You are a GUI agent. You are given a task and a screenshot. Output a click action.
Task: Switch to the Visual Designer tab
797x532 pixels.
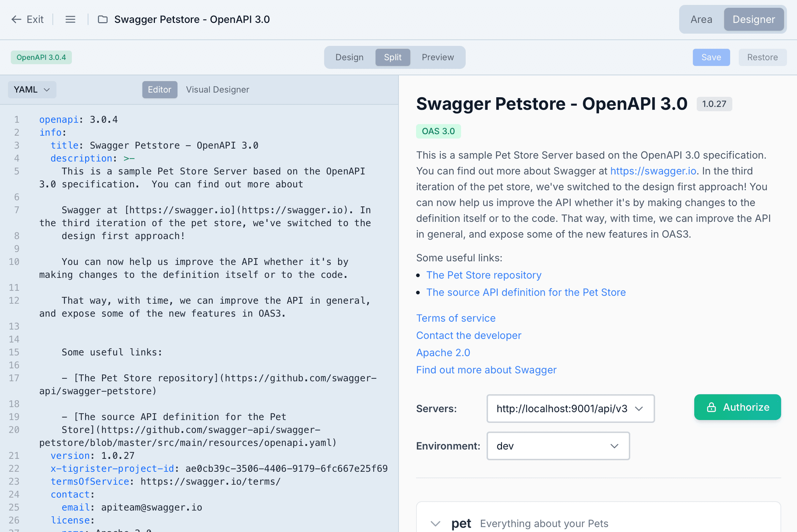pyautogui.click(x=218, y=89)
